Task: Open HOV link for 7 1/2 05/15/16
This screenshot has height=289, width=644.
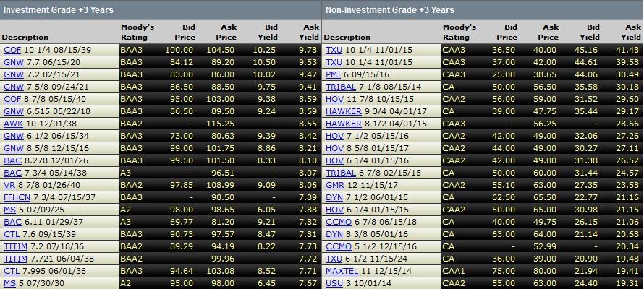Action: point(334,136)
